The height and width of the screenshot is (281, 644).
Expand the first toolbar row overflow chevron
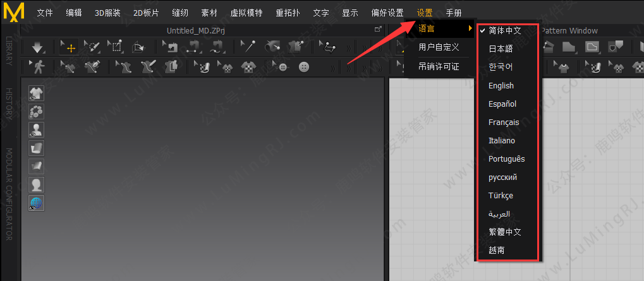(349, 47)
